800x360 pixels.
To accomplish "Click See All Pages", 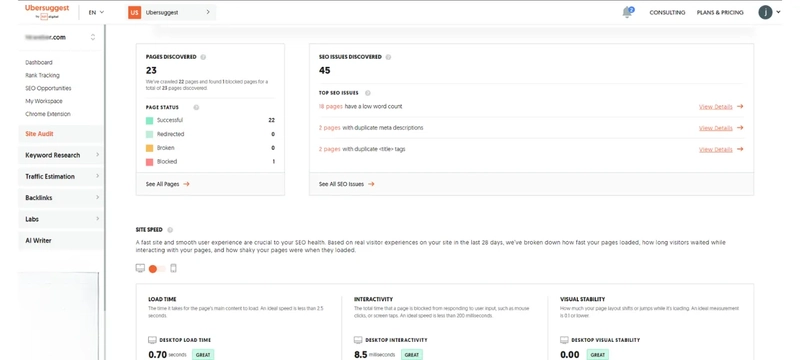I will (x=162, y=184).
